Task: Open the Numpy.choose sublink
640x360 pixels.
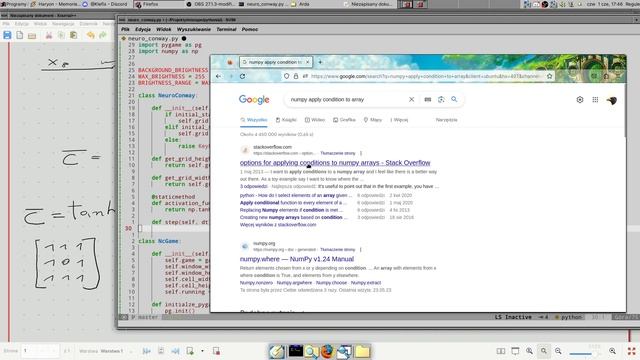Action: tap(331, 282)
